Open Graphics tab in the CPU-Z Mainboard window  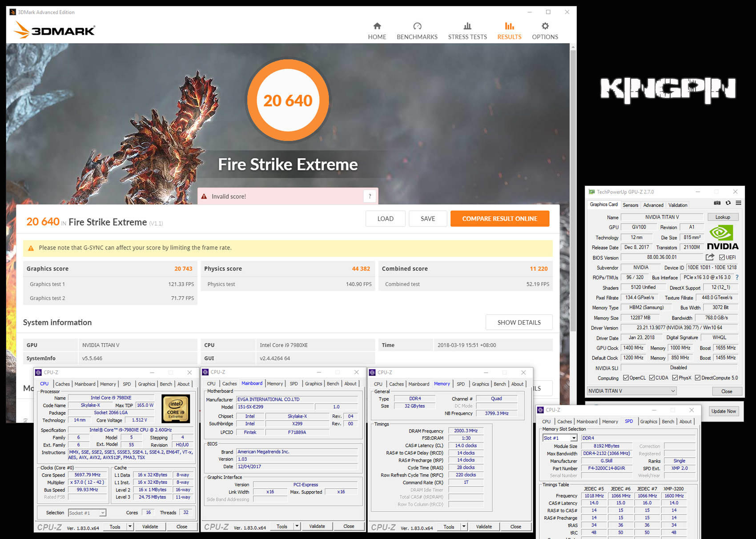coord(314,383)
